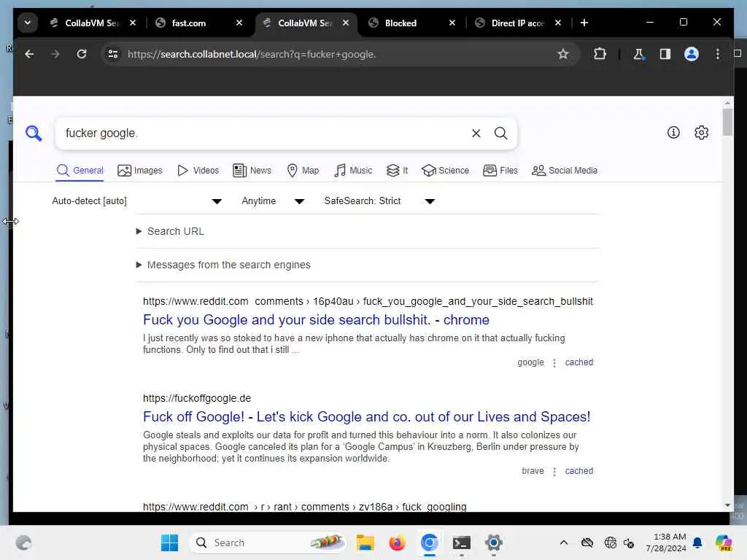
Task: Open the profile avatar menu
Action: 692,54
